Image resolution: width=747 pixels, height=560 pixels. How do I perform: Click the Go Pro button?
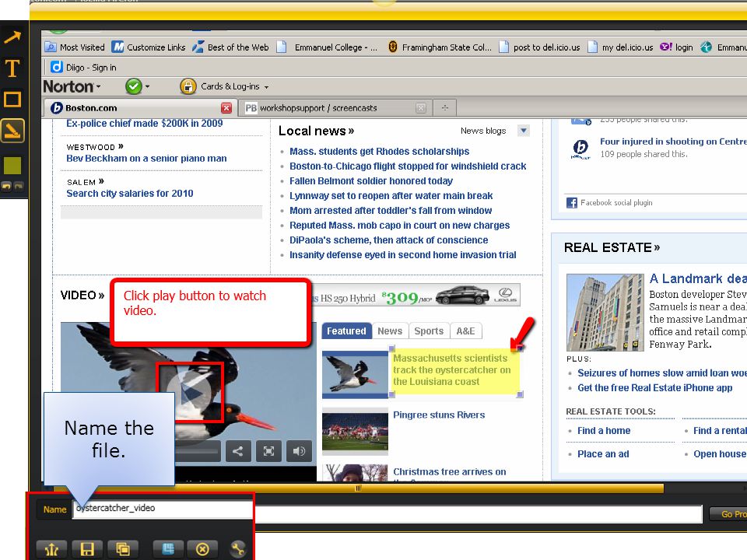point(729,514)
